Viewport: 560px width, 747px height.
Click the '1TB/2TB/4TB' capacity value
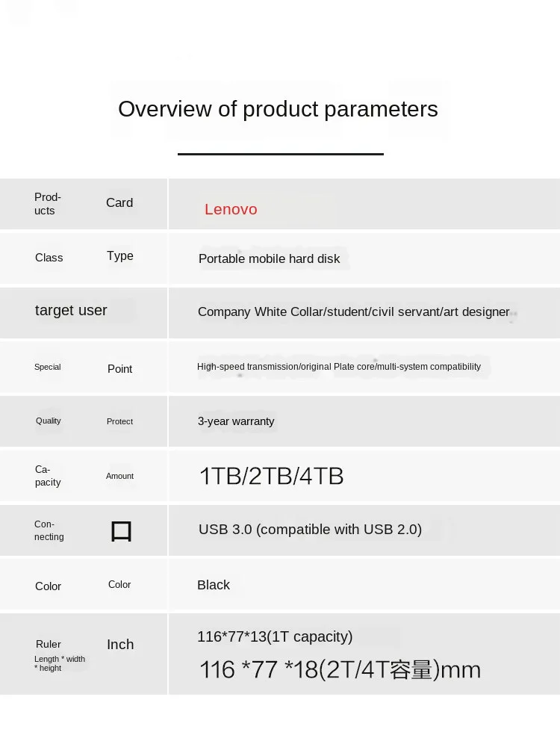pos(271,476)
